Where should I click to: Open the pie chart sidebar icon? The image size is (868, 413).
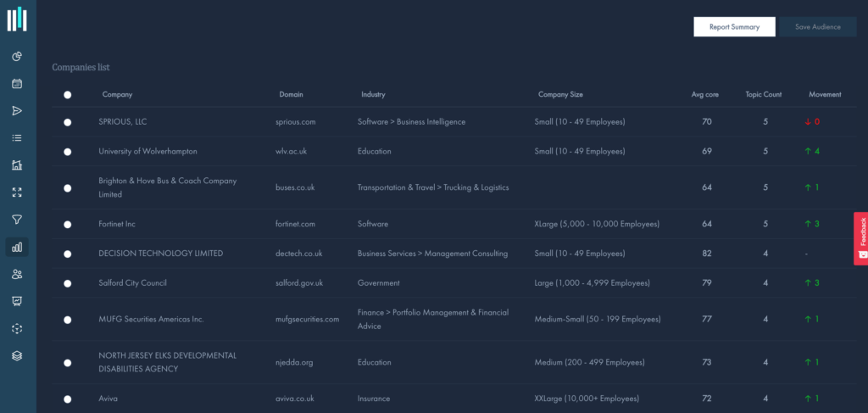click(x=17, y=57)
